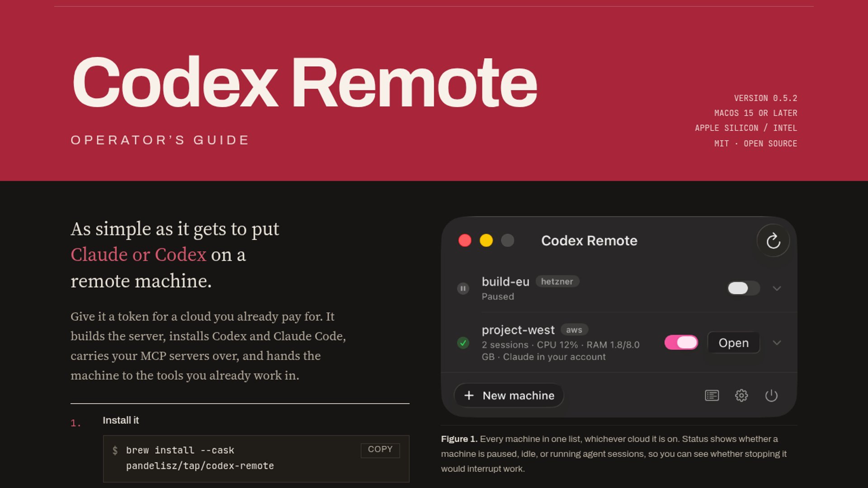Click the "Claude or Codex" highlighted text

[138, 255]
